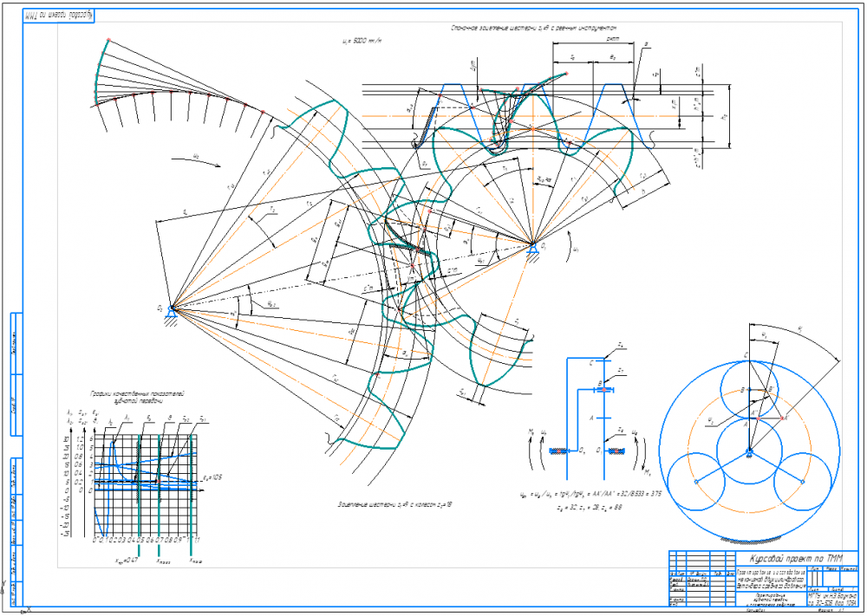Select the pivot support symbol at O1

533,250
